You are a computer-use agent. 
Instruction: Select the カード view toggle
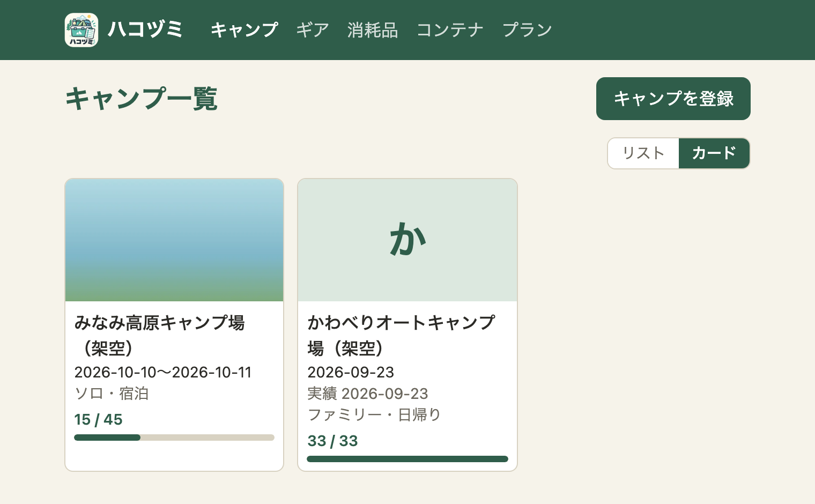tap(714, 153)
